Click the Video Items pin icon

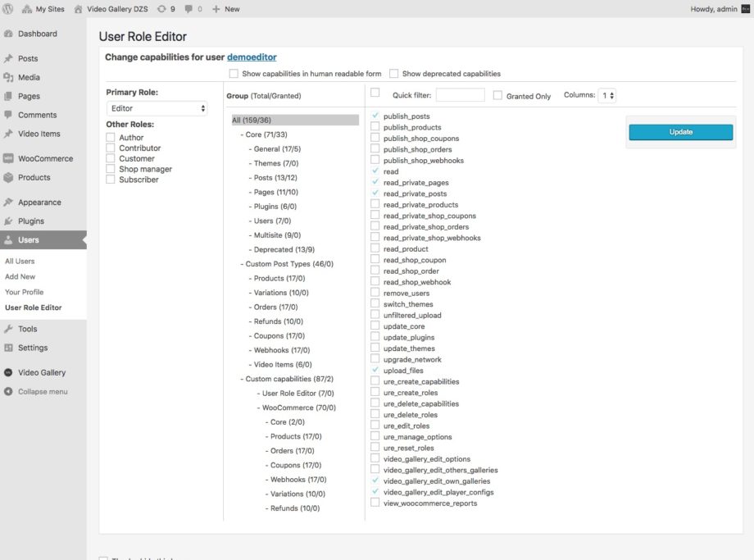[x=8, y=134]
